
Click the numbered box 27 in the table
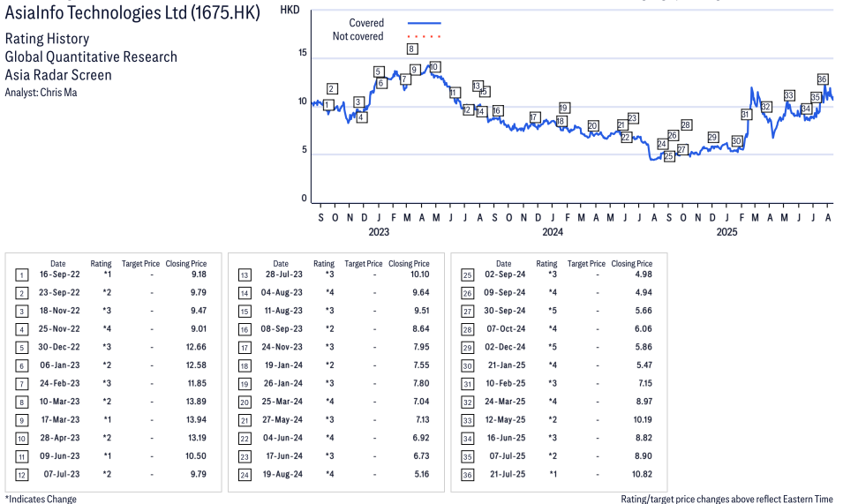tap(467, 311)
